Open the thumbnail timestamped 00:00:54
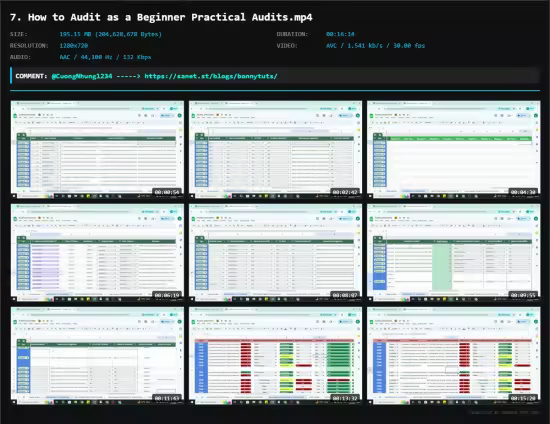The height and width of the screenshot is (424, 550). [97, 149]
